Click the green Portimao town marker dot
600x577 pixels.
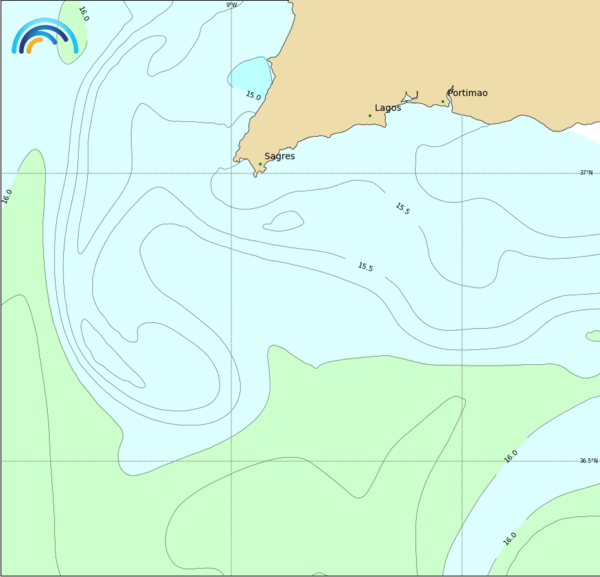point(443,101)
